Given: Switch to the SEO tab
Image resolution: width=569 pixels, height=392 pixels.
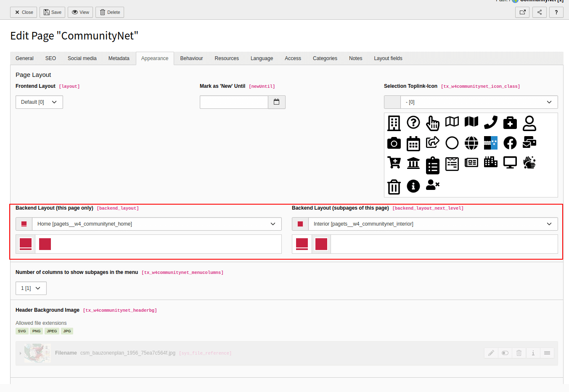Looking at the screenshot, I should (x=50, y=58).
